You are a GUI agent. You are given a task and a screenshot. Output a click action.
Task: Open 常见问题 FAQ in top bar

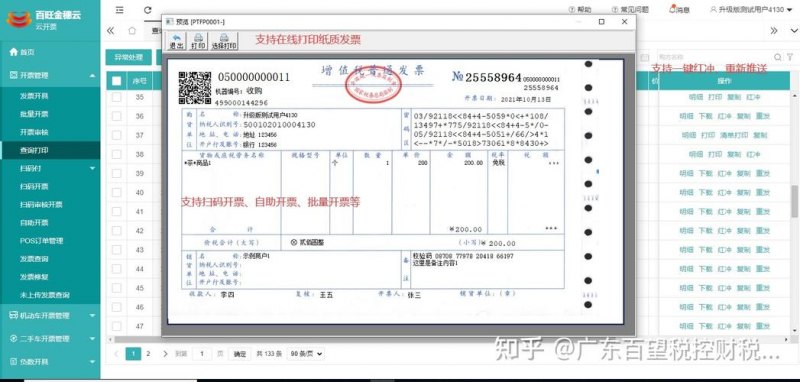point(630,10)
